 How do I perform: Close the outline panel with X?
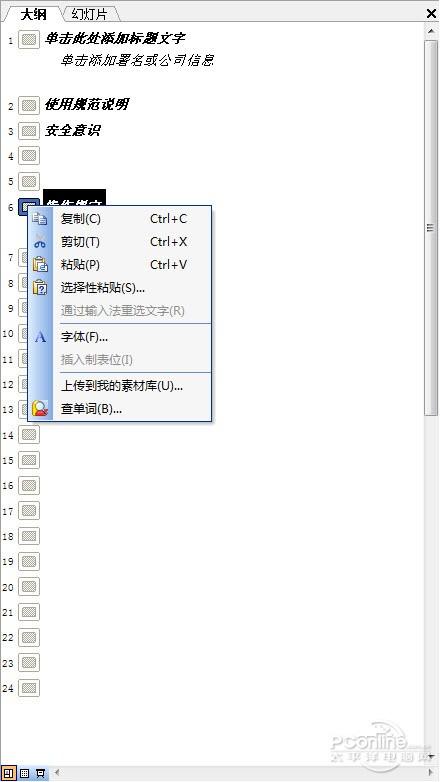tap(431, 13)
